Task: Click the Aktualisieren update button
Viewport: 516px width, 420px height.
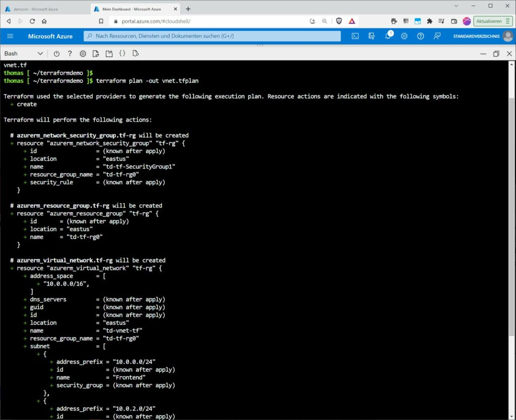Action: (x=493, y=21)
